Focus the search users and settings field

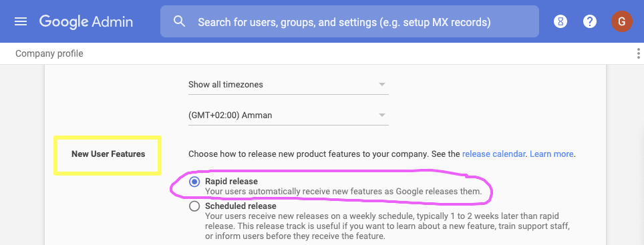pyautogui.click(x=349, y=21)
